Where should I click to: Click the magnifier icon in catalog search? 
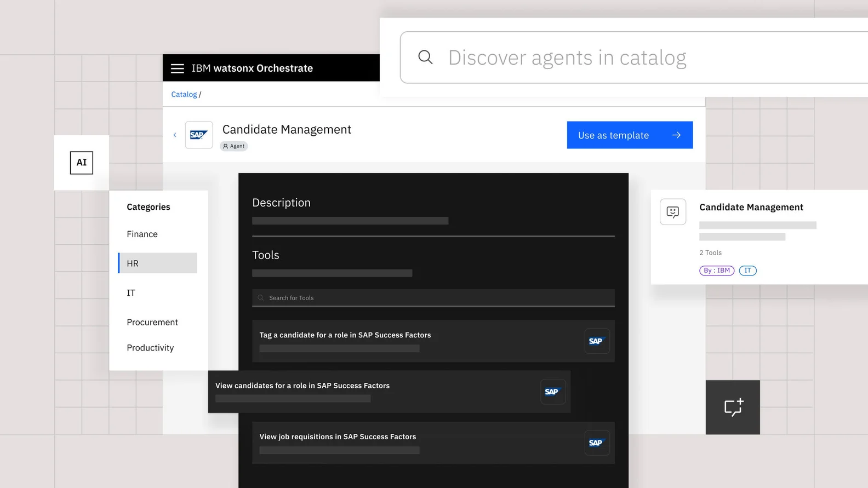tap(425, 57)
